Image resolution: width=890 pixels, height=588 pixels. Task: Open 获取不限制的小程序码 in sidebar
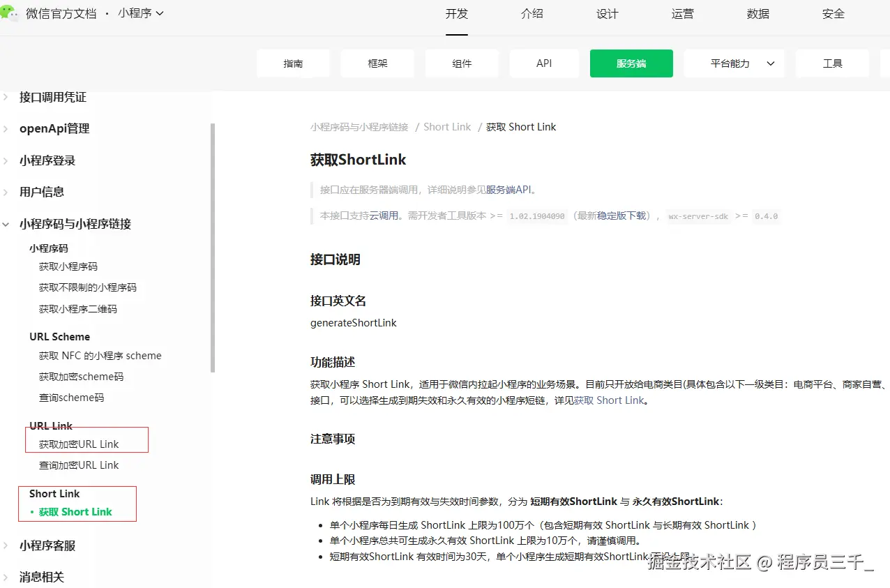pyautogui.click(x=88, y=287)
